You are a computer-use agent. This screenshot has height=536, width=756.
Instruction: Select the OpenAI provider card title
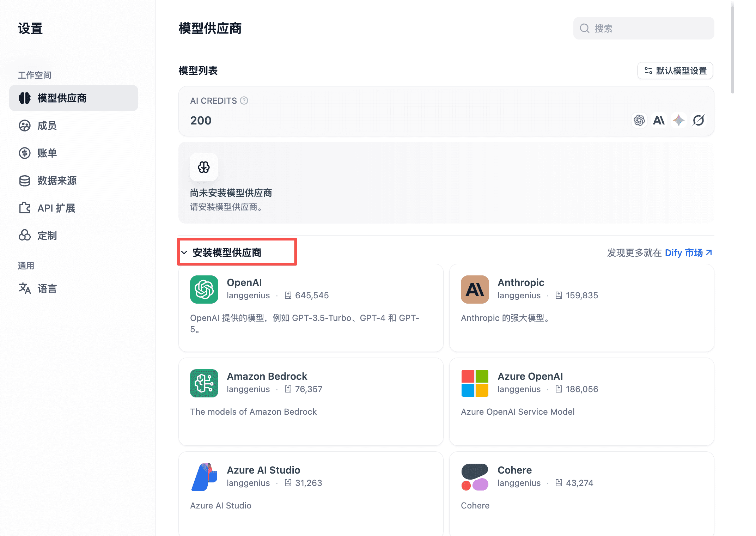click(x=244, y=282)
